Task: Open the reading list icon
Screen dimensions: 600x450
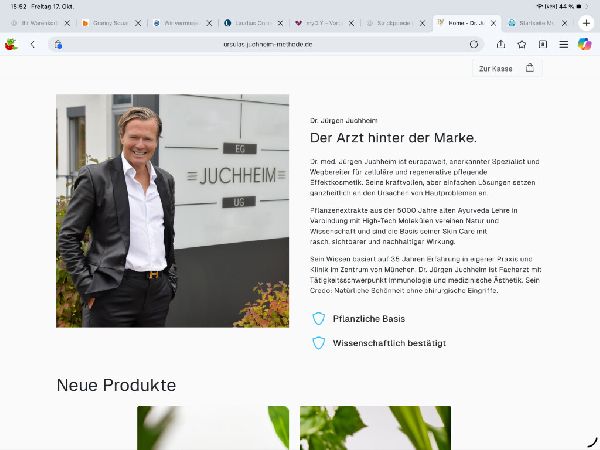Action: coord(543,44)
